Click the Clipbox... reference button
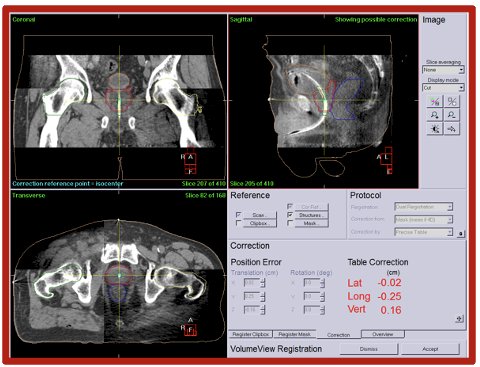 pyautogui.click(x=260, y=223)
